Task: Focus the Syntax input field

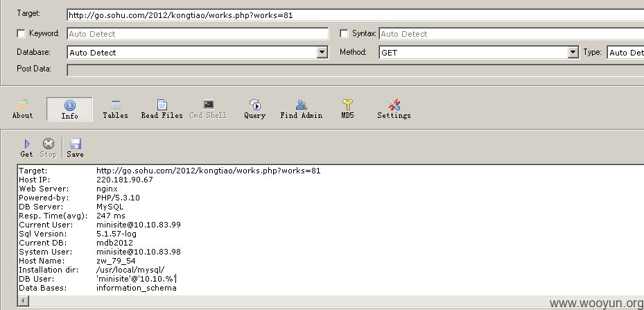Action: tap(512, 34)
